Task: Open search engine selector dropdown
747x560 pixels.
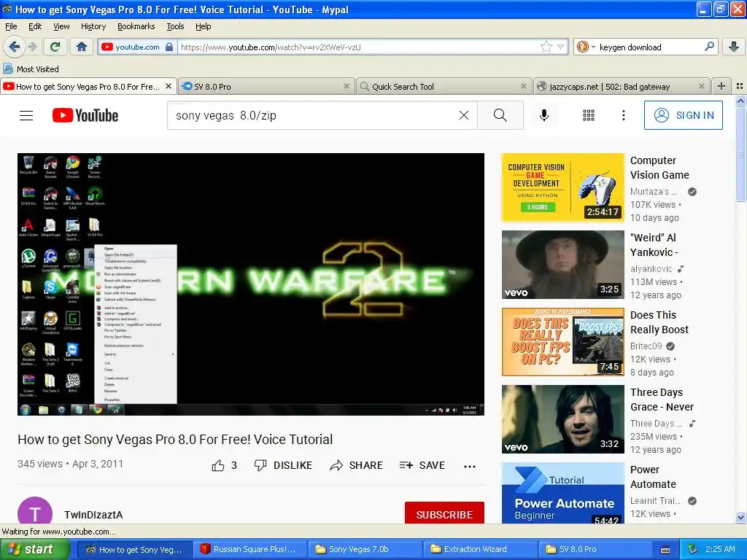Action: tap(586, 47)
